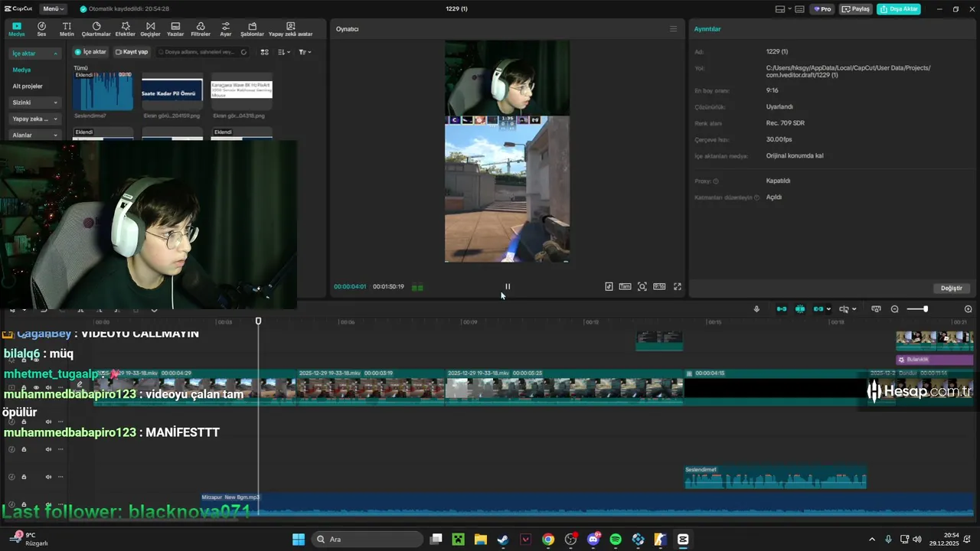Open the Ses audio tab
This screenshot has width=980, height=551.
pyautogui.click(x=41, y=29)
